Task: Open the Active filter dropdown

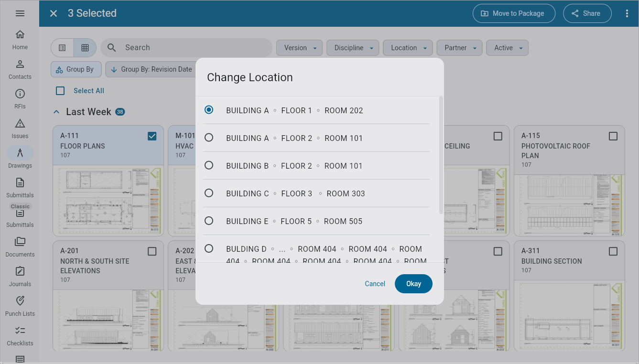Action: 508,48
